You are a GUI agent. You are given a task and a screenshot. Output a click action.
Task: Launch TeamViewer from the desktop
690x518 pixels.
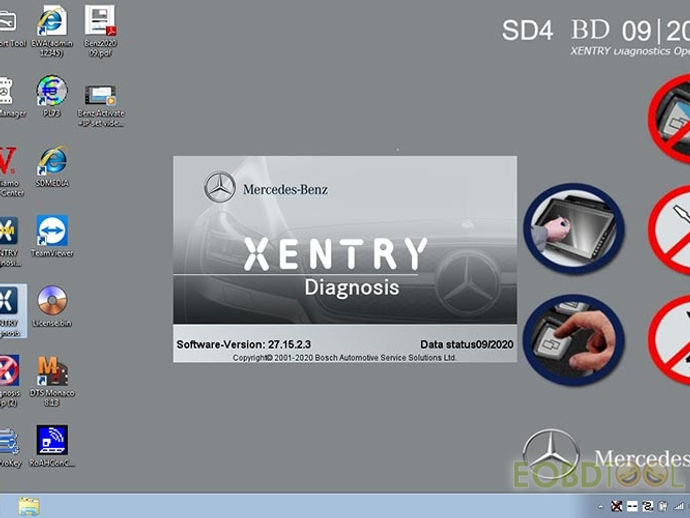(52, 236)
